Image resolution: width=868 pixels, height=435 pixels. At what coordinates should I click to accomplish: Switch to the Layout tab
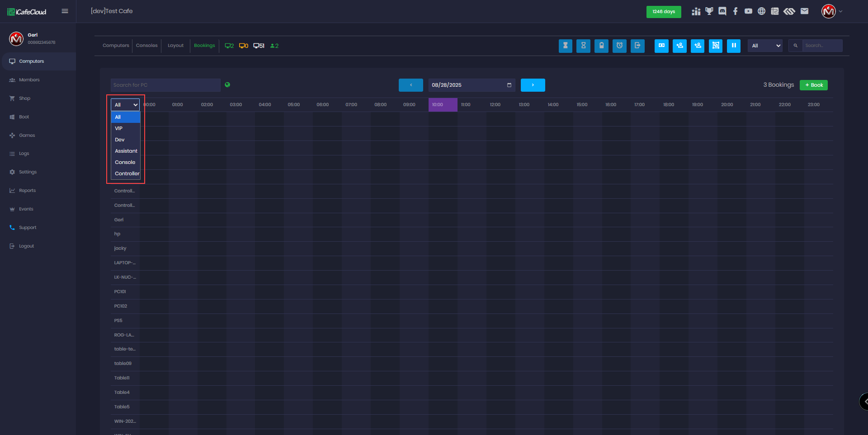pos(175,46)
